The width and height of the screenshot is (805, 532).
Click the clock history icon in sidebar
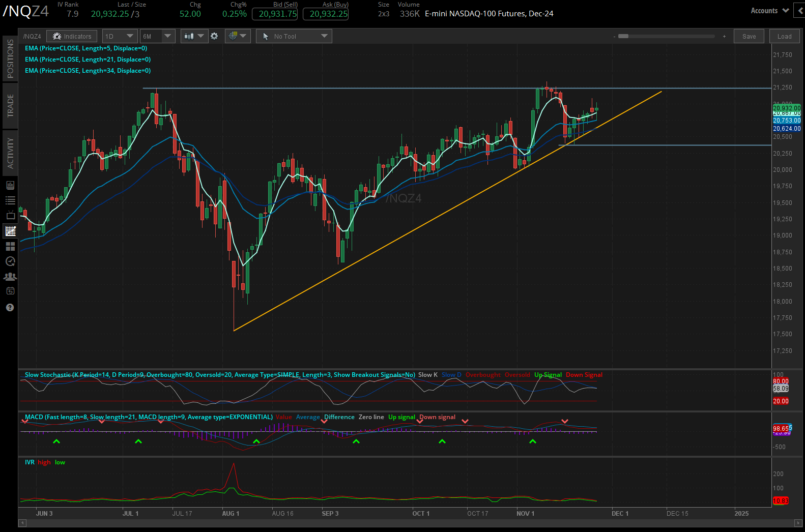coord(10,261)
